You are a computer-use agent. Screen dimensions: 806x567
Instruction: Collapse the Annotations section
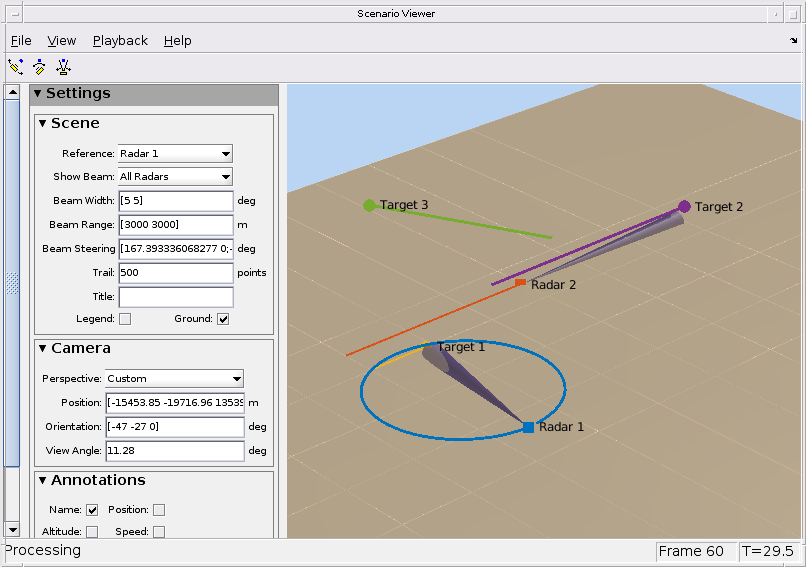tap(43, 480)
